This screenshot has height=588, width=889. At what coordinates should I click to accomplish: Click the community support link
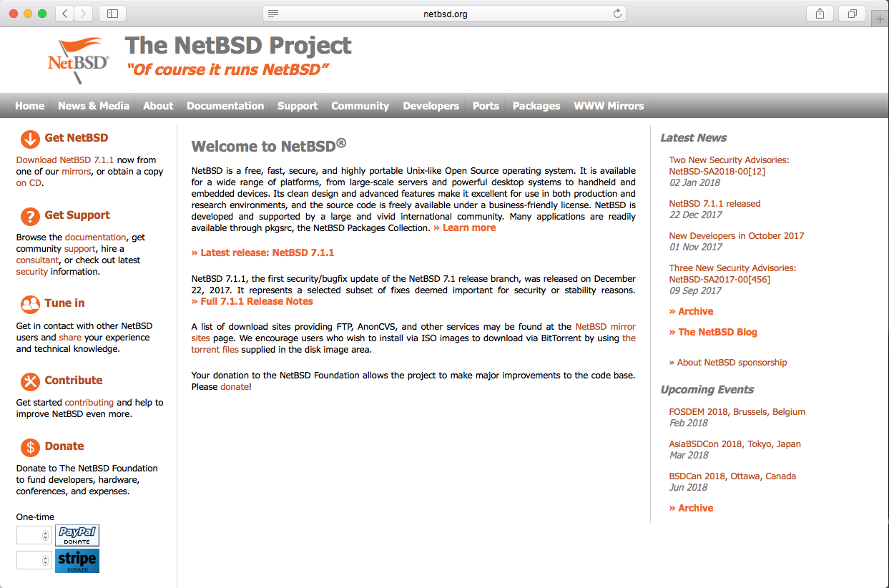[79, 249]
